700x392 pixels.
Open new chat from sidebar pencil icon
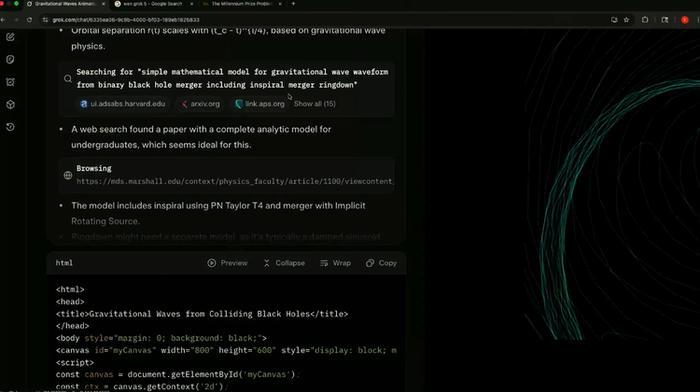point(10,37)
